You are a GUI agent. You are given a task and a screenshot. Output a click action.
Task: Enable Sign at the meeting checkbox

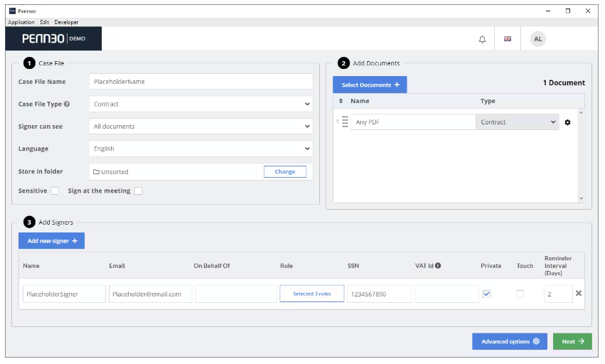pyautogui.click(x=138, y=191)
